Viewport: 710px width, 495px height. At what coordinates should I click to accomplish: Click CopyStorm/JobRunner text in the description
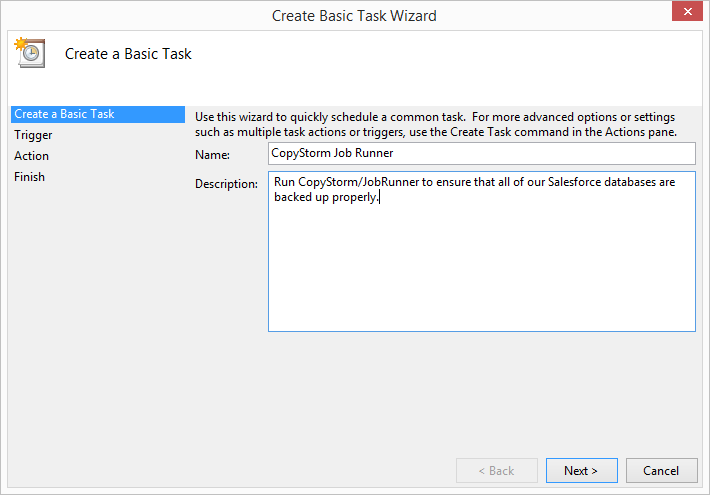click(x=358, y=182)
